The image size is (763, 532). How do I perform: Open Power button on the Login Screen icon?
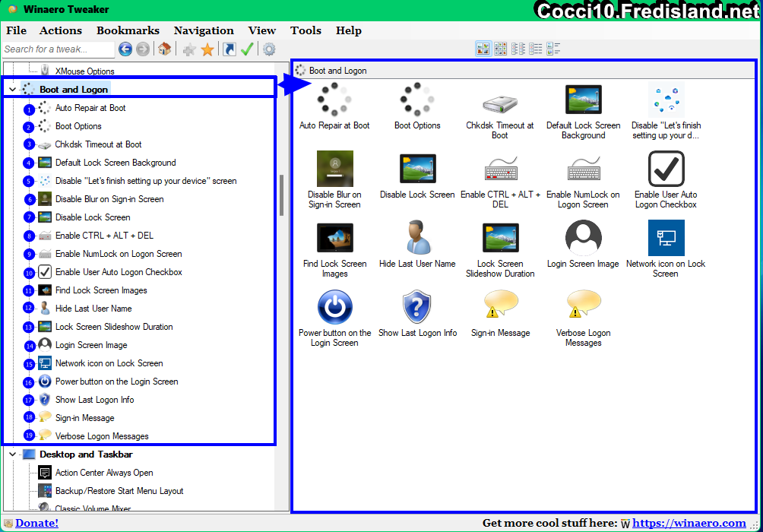point(335,306)
